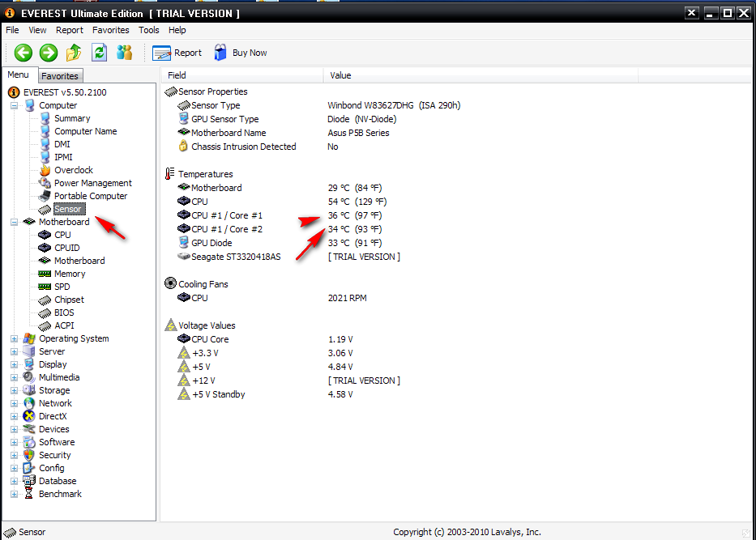Screen dimensions: 756x540
Task: Select the DMI tree item
Action: click(62, 144)
